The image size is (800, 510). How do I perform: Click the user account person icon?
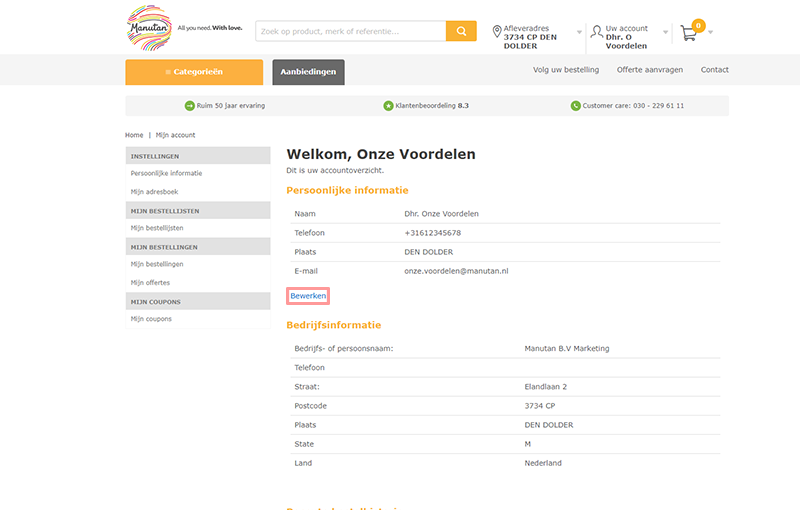(x=597, y=32)
